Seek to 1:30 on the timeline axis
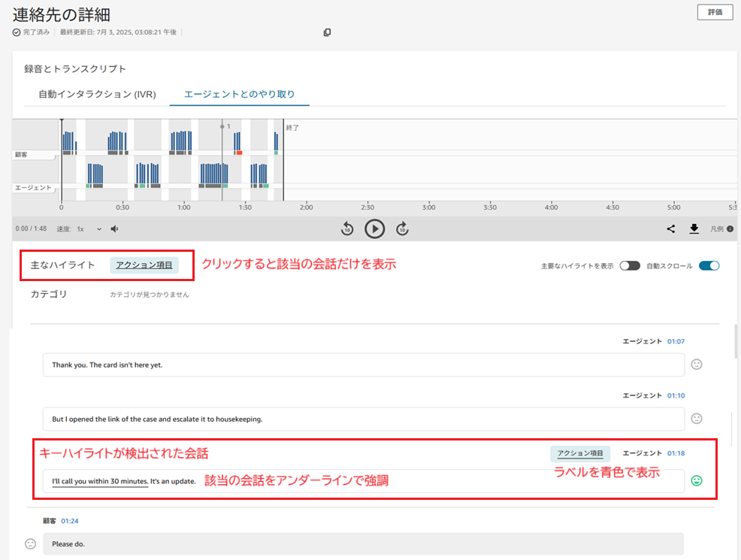This screenshot has height=560, width=741. pos(245,207)
